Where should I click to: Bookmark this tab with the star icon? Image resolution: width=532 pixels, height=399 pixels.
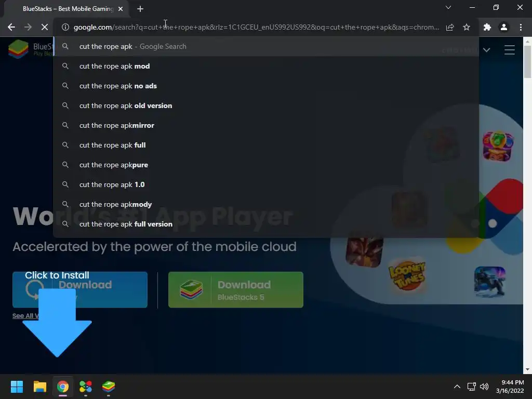pos(467,27)
